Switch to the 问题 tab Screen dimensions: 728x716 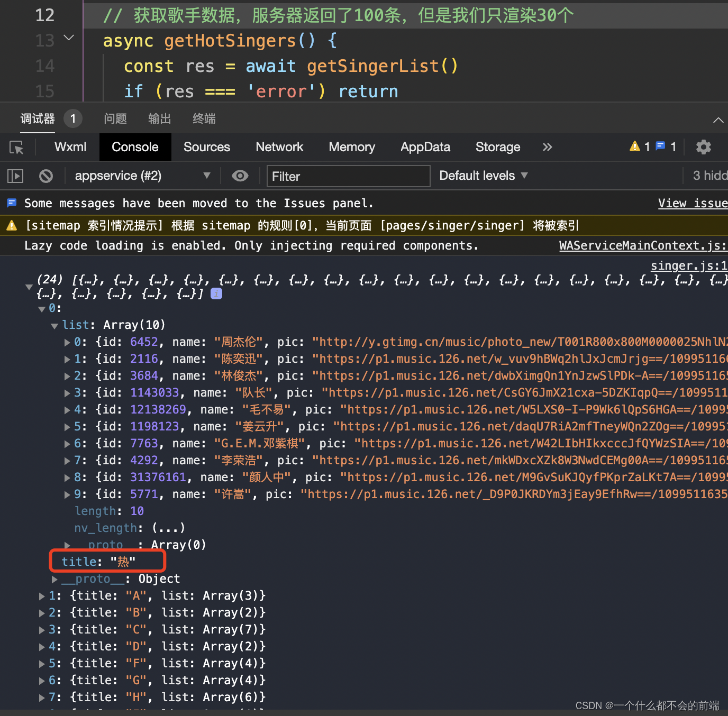(x=115, y=118)
